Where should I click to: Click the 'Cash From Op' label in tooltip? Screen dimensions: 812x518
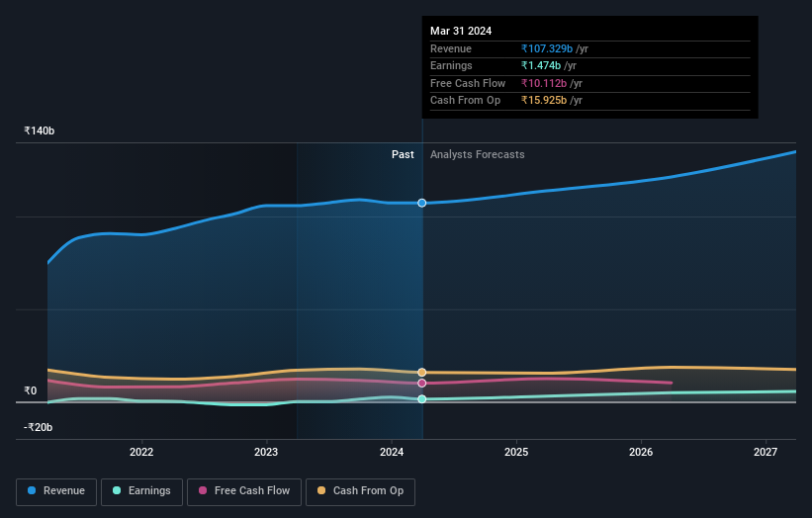pyautogui.click(x=466, y=101)
